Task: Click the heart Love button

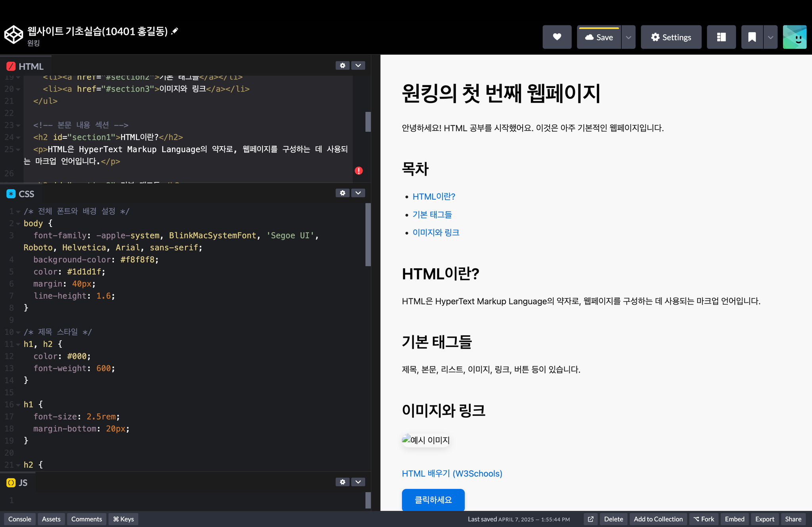Action: click(x=557, y=37)
